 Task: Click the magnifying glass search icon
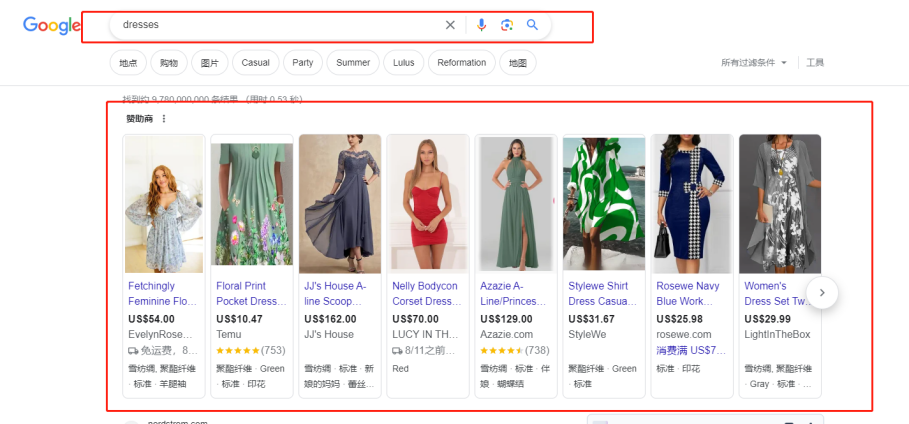pyautogui.click(x=532, y=25)
